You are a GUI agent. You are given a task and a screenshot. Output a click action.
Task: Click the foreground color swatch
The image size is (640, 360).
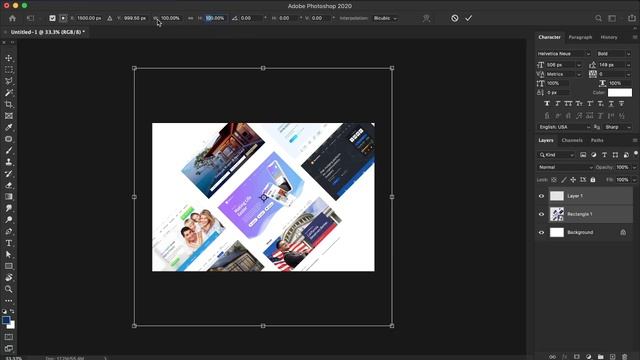coord(6,320)
